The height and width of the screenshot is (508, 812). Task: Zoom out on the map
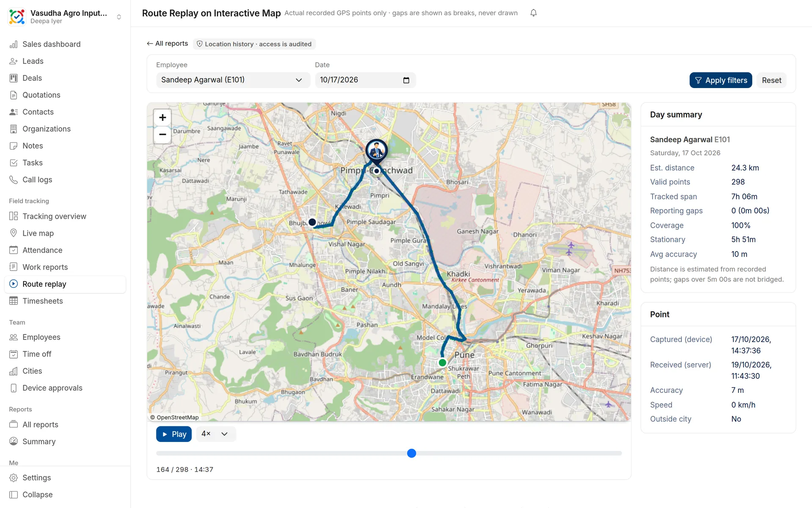tap(162, 135)
